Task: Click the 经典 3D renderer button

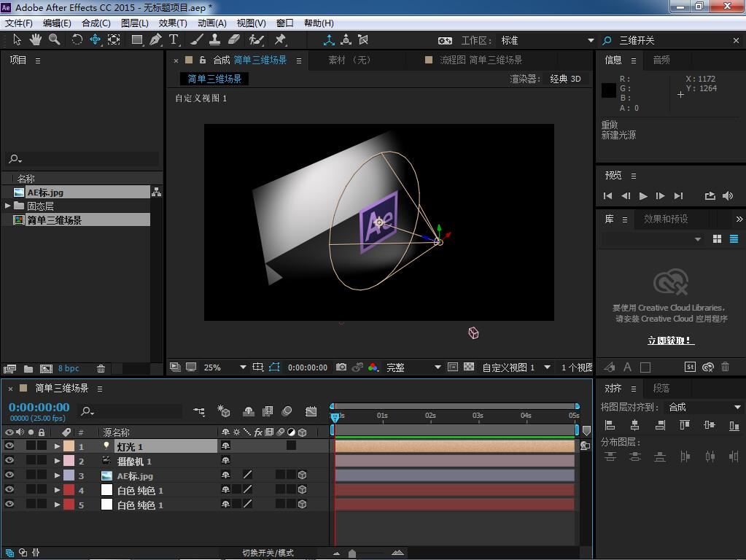Action: [x=565, y=79]
